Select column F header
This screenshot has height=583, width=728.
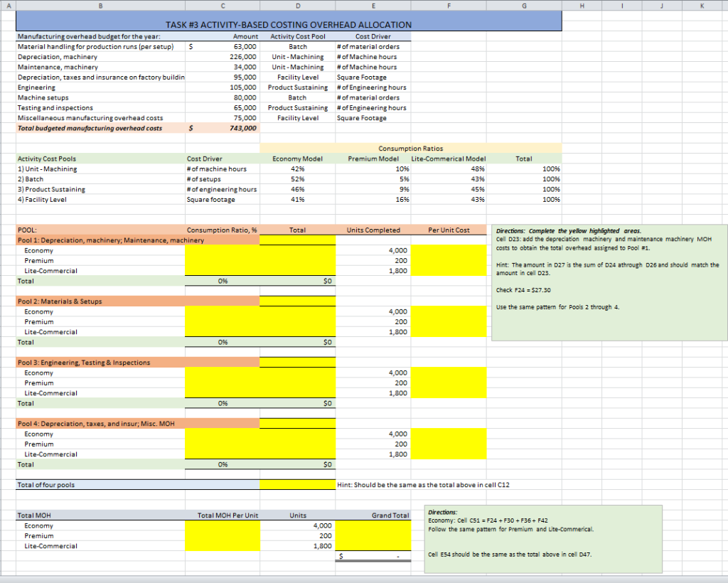click(449, 5)
